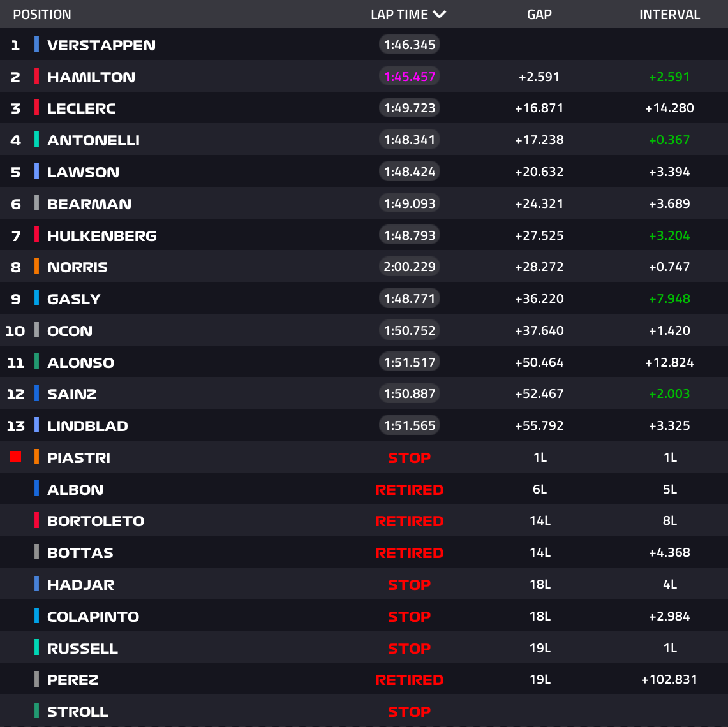The height and width of the screenshot is (727, 728).
Task: Click the red square flag beside Piastri
Action: [x=15, y=457]
